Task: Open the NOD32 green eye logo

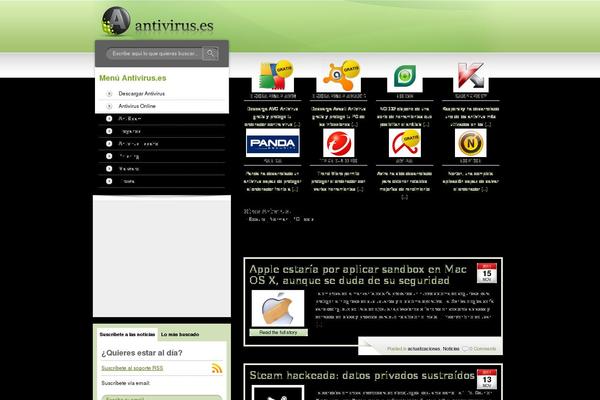Action: coord(405,77)
